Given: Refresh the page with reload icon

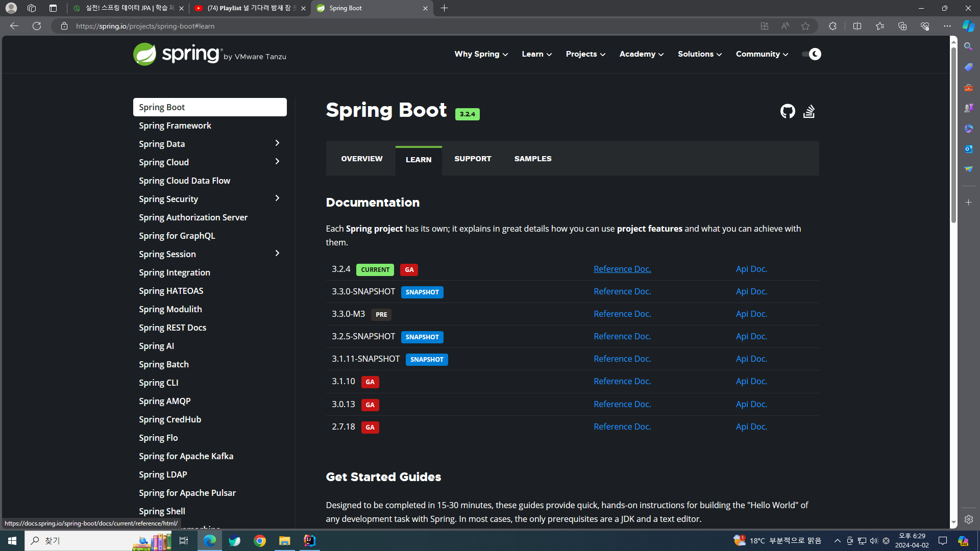Looking at the screenshot, I should point(37,26).
